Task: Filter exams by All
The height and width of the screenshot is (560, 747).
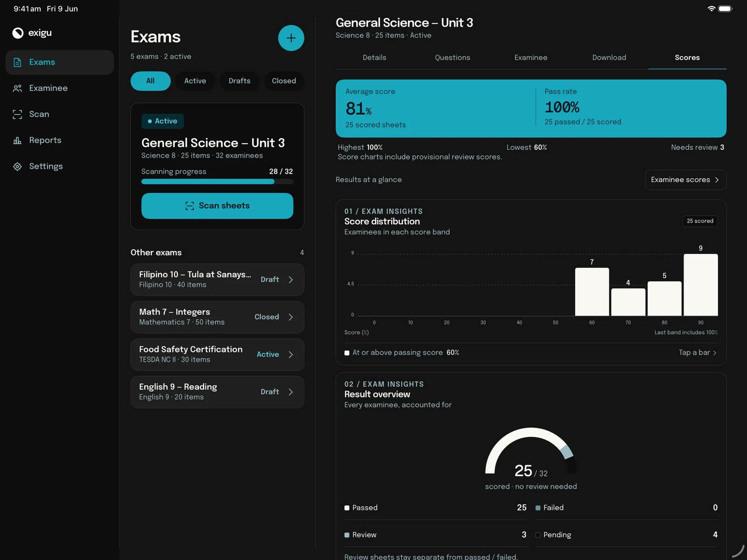Action: point(150,81)
